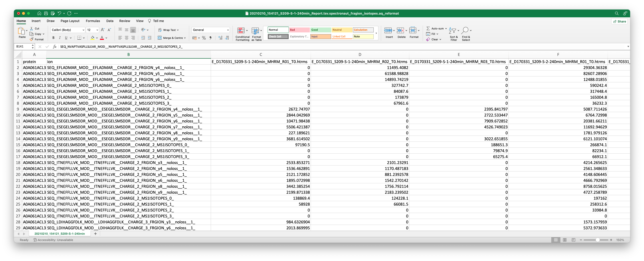This screenshot has width=644, height=261.
Task: Toggle Bold formatting
Action: click(x=53, y=38)
